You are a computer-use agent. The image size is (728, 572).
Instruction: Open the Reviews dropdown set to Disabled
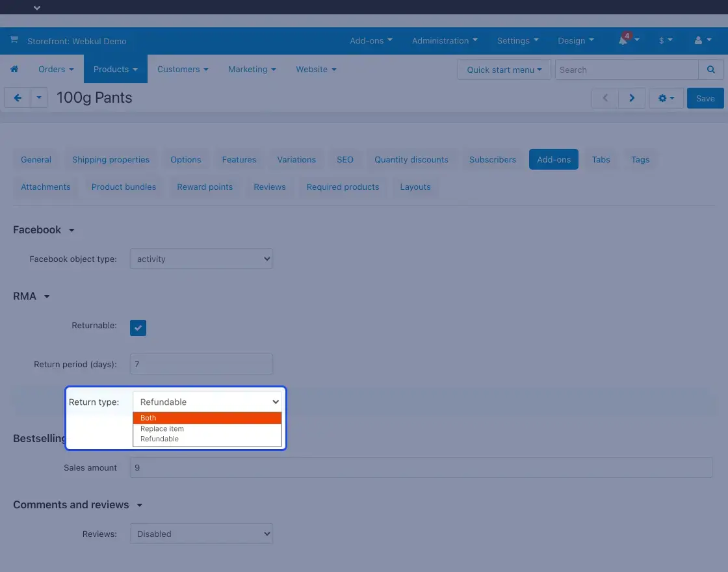pyautogui.click(x=201, y=534)
